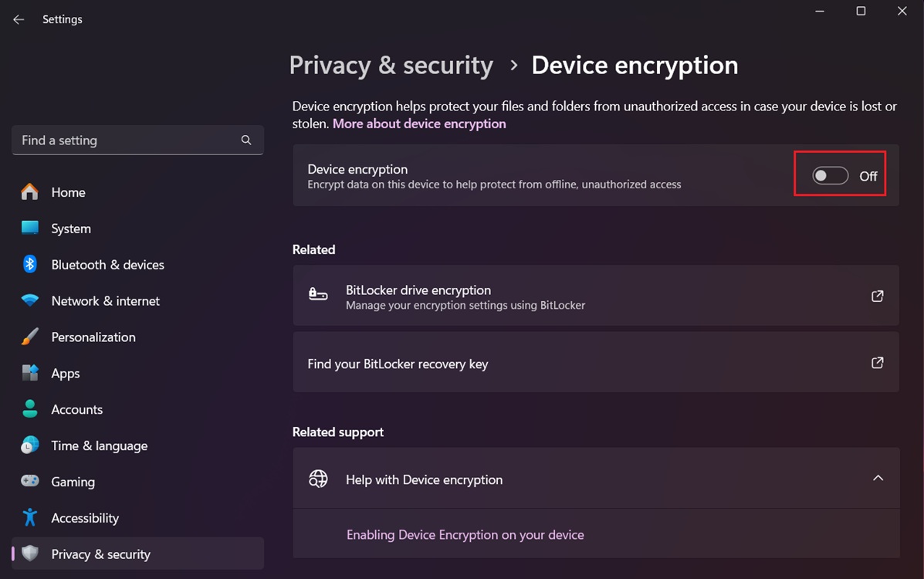Click the recovery key external link arrow

pyautogui.click(x=877, y=362)
